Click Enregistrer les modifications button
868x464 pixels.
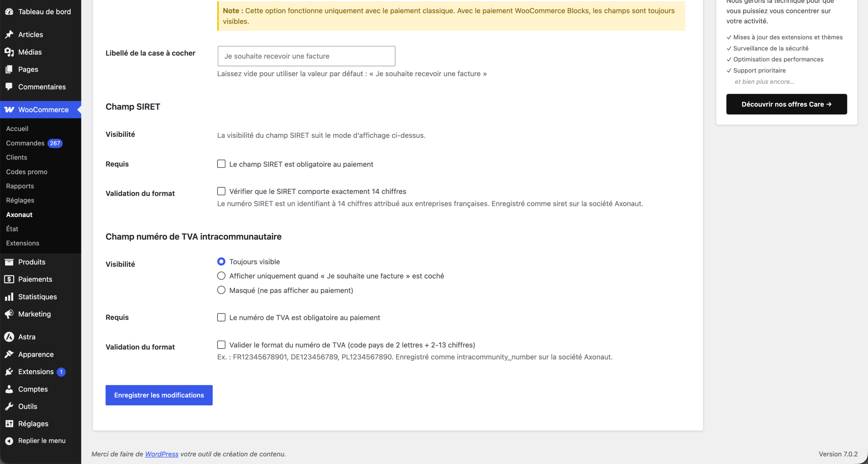pyautogui.click(x=159, y=395)
